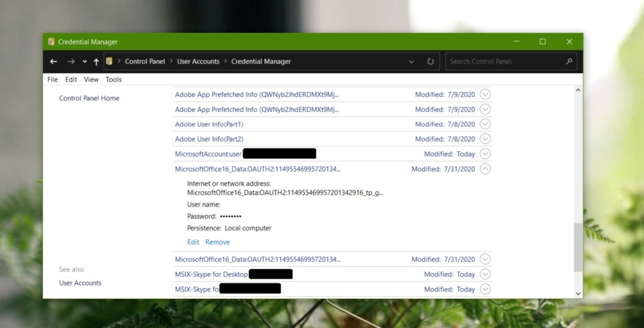644x328 pixels.
Task: Click the scrollbar up arrow
Action: 579,90
